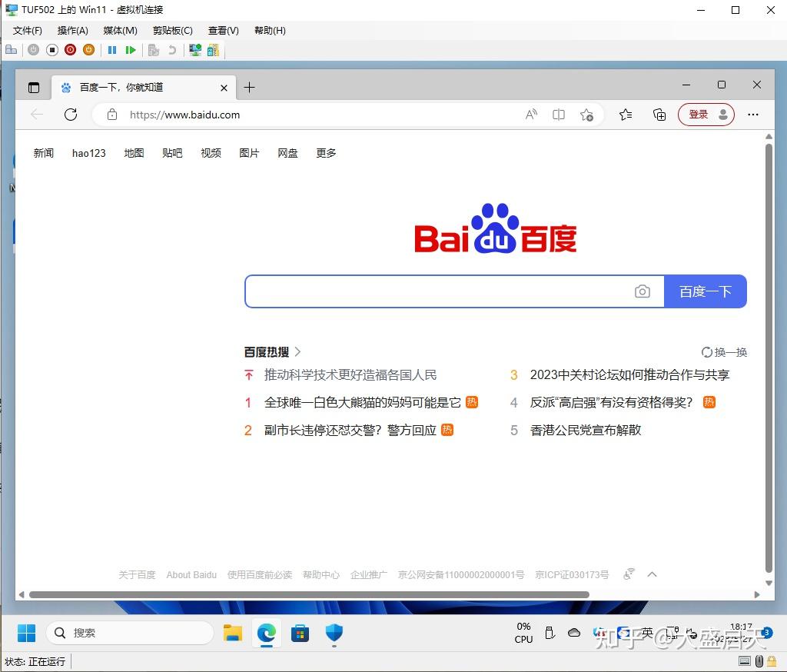The width and height of the screenshot is (787, 672).
Task: Open the 操作(A) menu
Action: pos(73,31)
